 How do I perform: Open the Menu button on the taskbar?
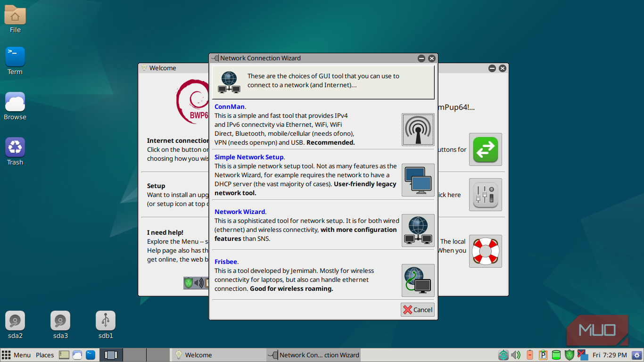(17, 355)
